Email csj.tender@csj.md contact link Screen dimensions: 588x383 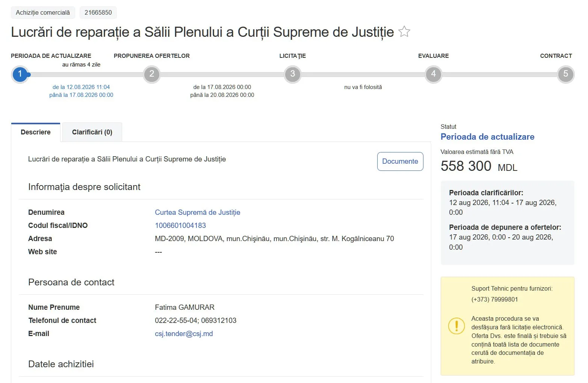(x=184, y=334)
